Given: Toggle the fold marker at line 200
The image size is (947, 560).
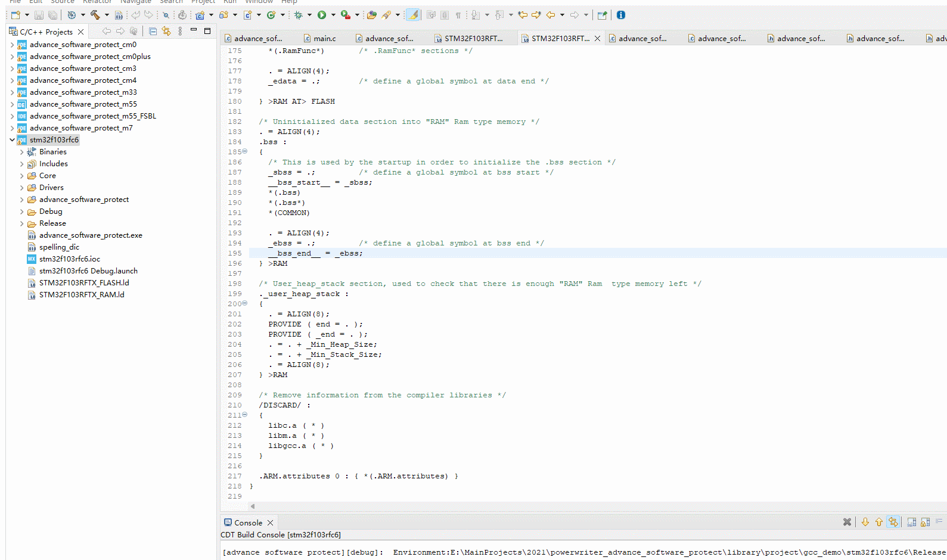Looking at the screenshot, I should point(244,303).
